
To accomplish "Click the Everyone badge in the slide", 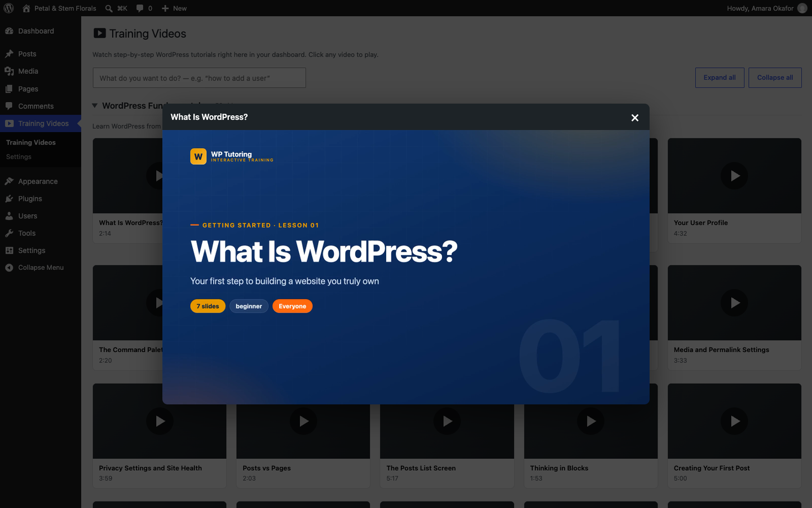I will (292, 306).
